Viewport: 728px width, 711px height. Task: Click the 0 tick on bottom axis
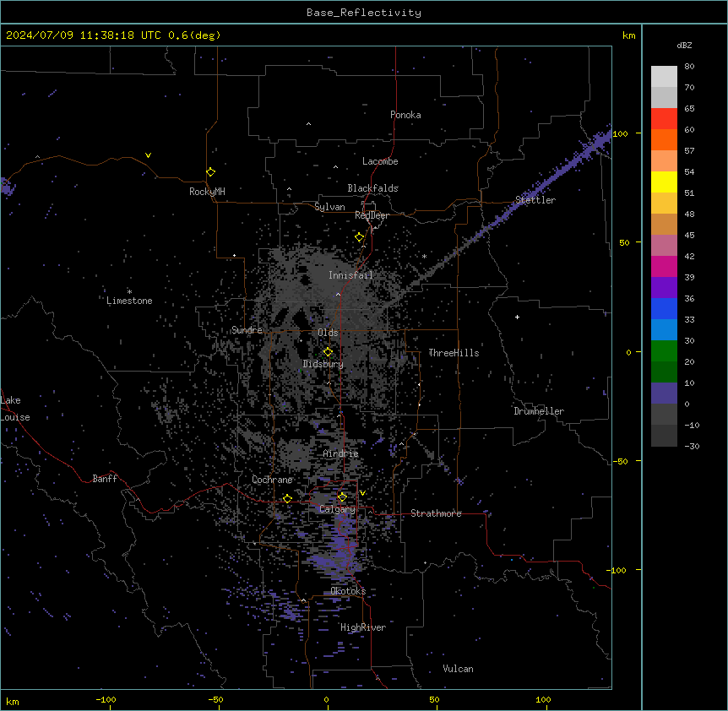(x=326, y=699)
